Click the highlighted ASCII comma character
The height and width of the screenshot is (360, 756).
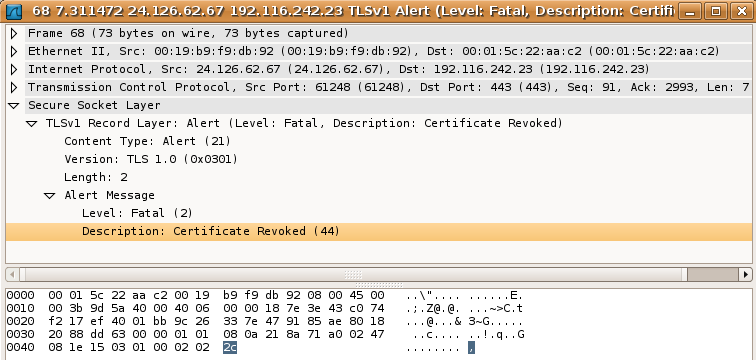[x=471, y=347]
